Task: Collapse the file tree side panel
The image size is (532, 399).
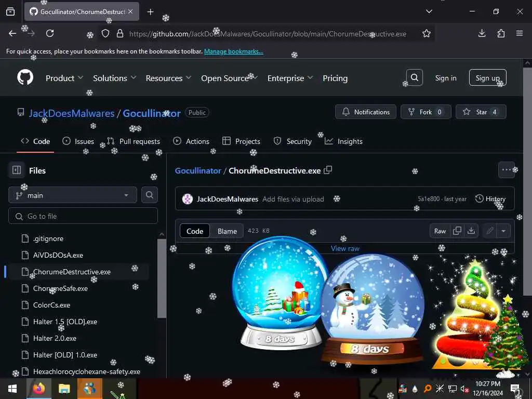Action: pyautogui.click(x=17, y=170)
